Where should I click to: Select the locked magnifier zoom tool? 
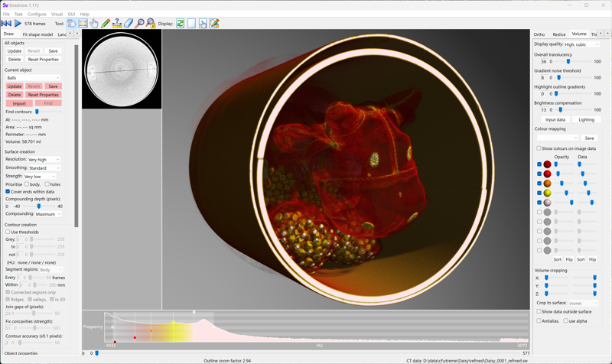(x=151, y=24)
